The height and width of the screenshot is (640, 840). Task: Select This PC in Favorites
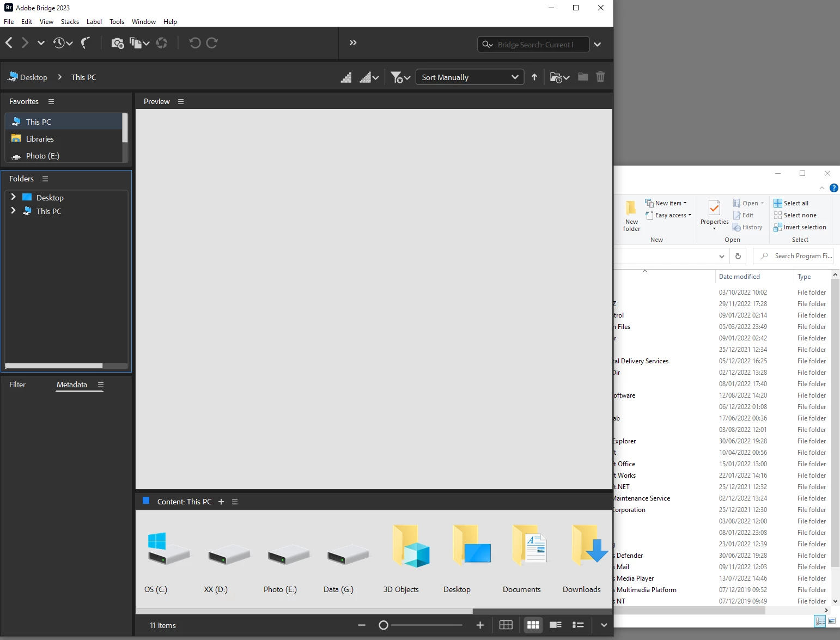click(x=63, y=122)
